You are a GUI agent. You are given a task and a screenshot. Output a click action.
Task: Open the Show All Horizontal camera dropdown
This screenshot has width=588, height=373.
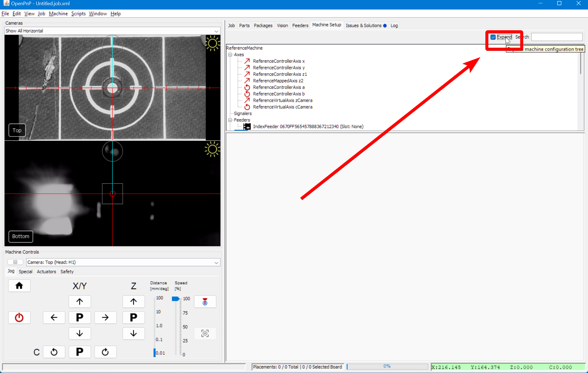tap(112, 31)
